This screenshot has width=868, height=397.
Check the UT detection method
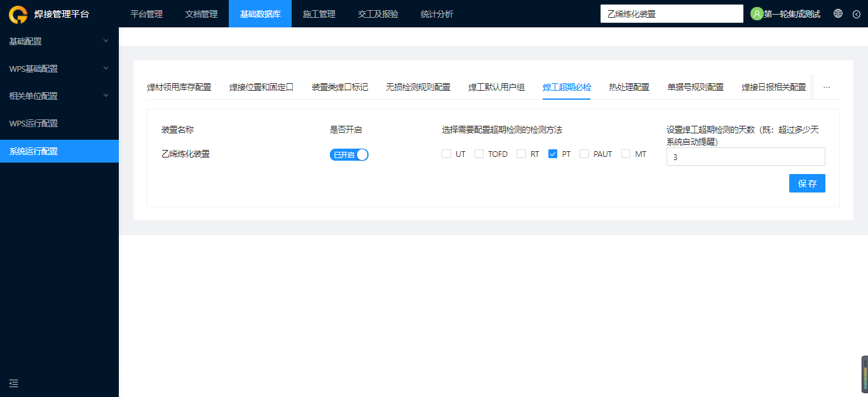[x=446, y=154]
